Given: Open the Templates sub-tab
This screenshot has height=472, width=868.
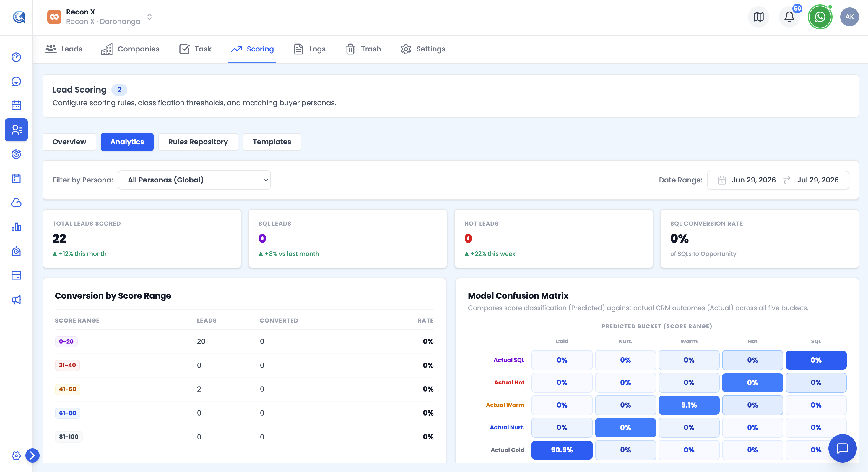Looking at the screenshot, I should 272,142.
